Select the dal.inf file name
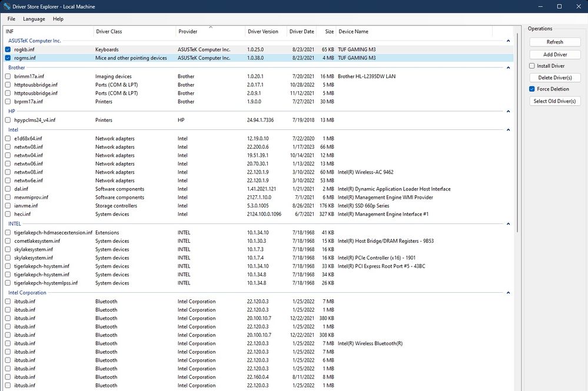Screen dimensions: 588x391 tap(21, 189)
